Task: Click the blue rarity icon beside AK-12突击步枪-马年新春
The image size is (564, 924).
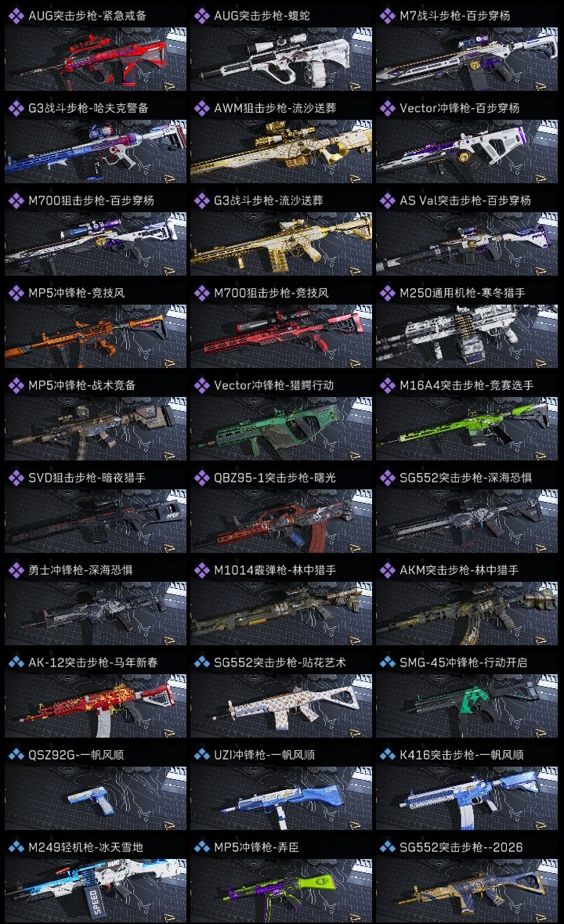Action: point(16,662)
